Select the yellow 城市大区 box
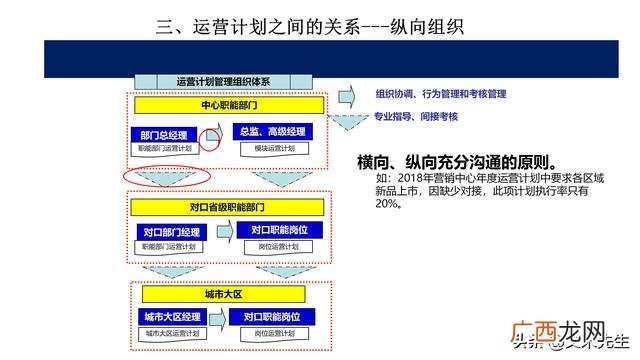Image resolution: width=640 pixels, height=360 pixels. coord(223,294)
